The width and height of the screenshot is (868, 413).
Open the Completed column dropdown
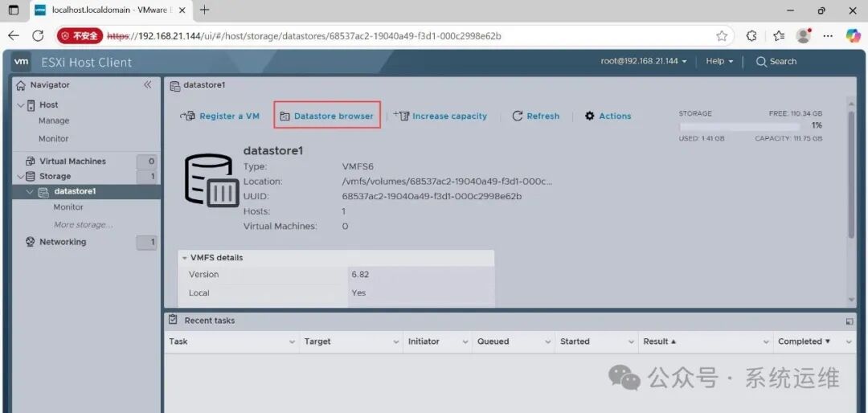[x=850, y=342]
